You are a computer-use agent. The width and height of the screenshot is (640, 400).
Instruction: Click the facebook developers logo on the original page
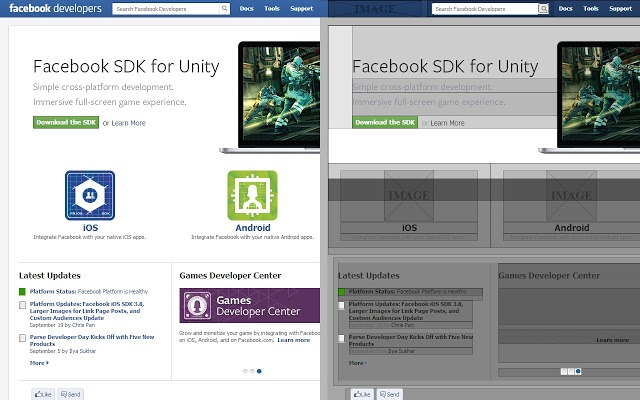[x=55, y=8]
